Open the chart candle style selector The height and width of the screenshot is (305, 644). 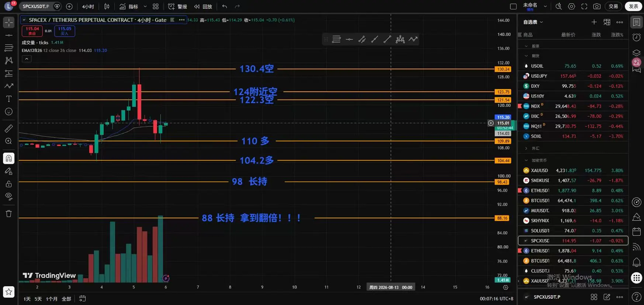click(x=107, y=6)
